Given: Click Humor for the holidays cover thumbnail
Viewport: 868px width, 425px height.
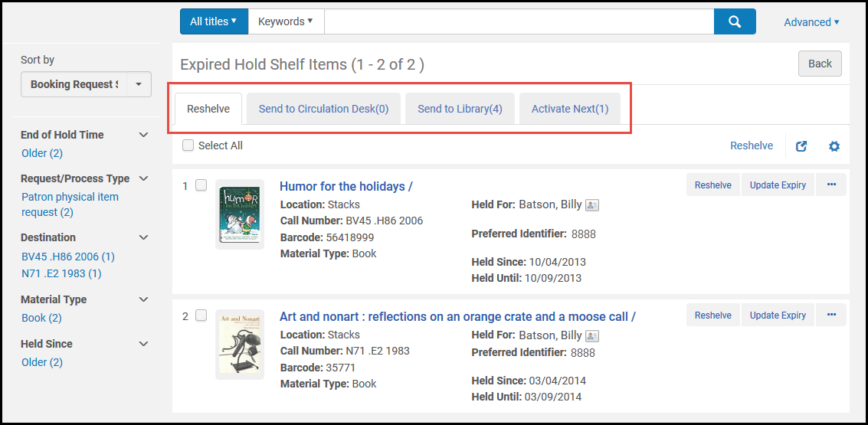Looking at the screenshot, I should [x=240, y=214].
